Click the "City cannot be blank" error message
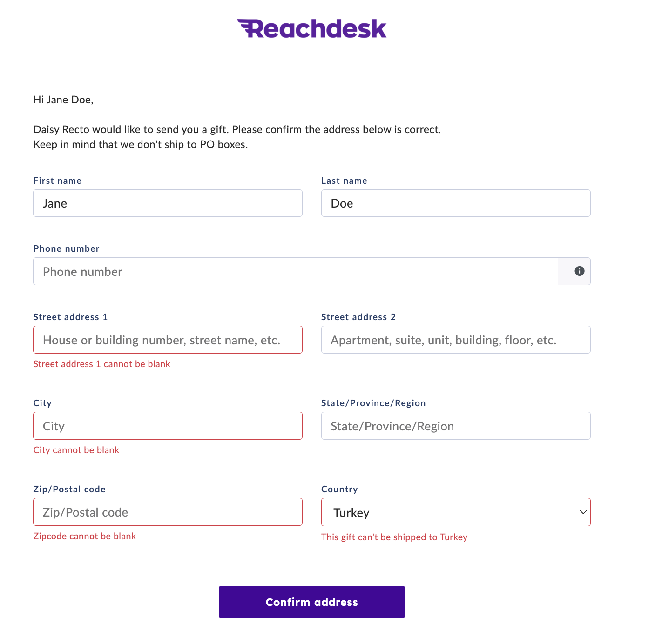This screenshot has width=662, height=644. [76, 450]
